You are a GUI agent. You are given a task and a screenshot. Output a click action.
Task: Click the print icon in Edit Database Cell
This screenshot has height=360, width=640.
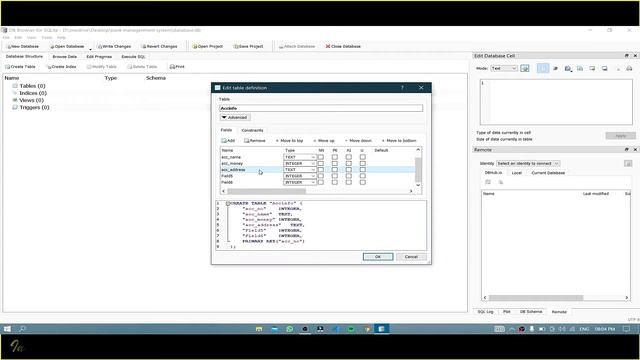(x=629, y=69)
